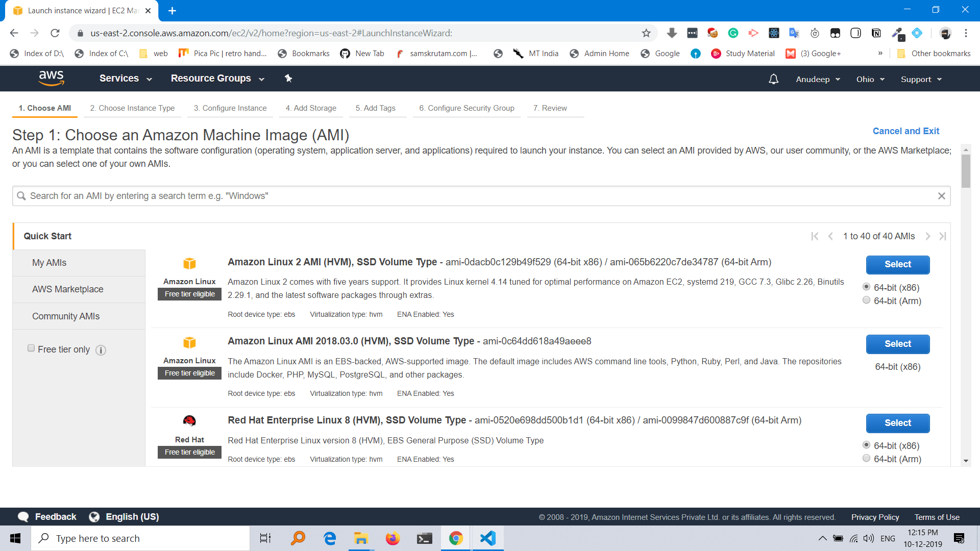Image resolution: width=980 pixels, height=551 pixels.
Task: Go to first page of AMIs
Action: coord(815,236)
